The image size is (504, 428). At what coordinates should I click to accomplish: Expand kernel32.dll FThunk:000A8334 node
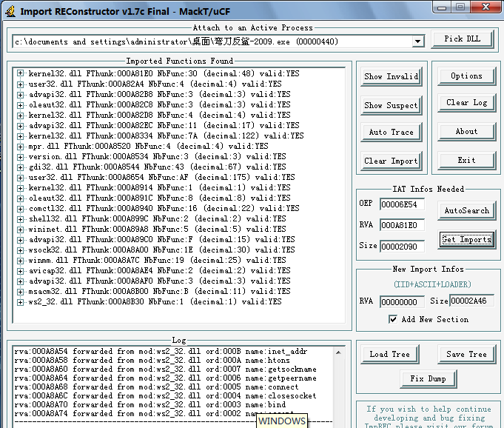coord(20,136)
